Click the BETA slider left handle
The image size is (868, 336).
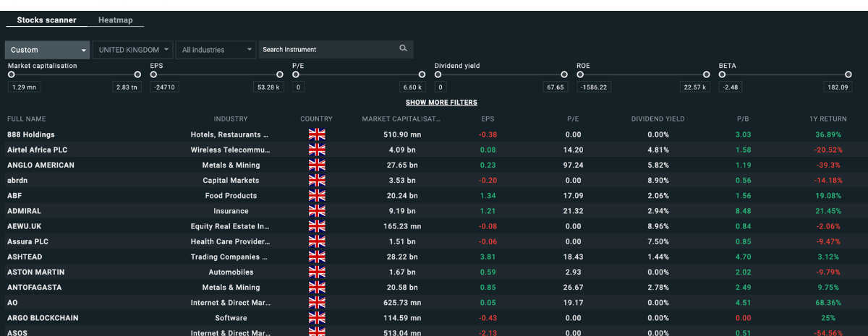tap(722, 74)
